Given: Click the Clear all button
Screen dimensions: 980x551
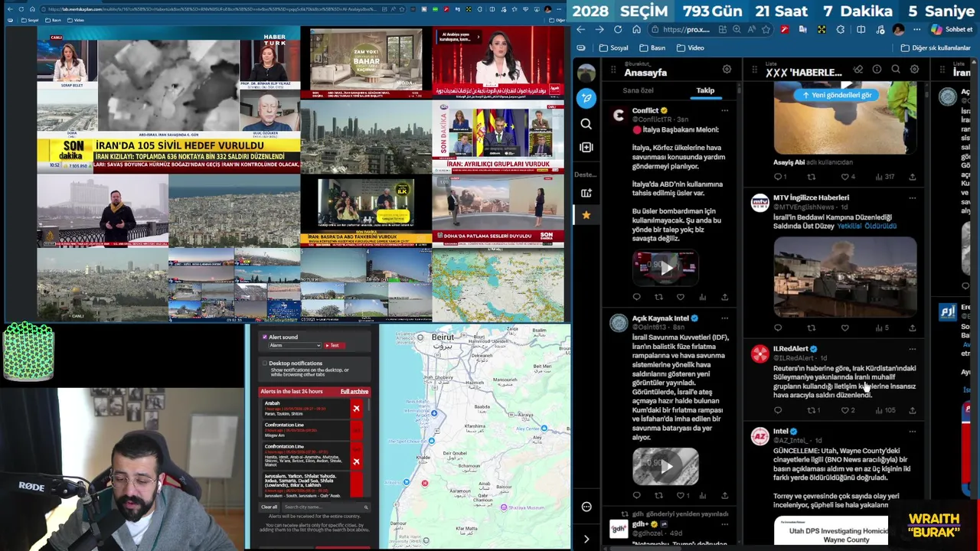Looking at the screenshot, I should [269, 507].
